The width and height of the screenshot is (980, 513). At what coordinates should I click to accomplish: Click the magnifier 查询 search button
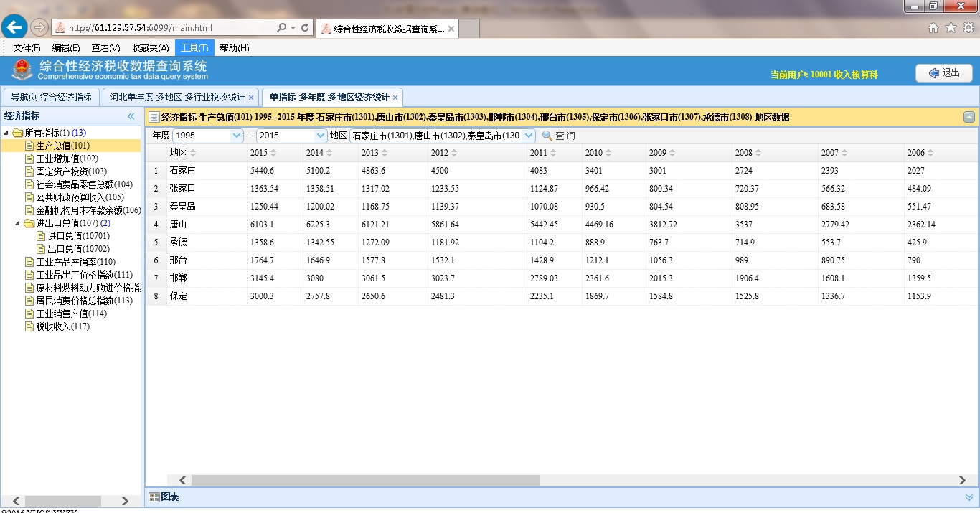(x=558, y=136)
